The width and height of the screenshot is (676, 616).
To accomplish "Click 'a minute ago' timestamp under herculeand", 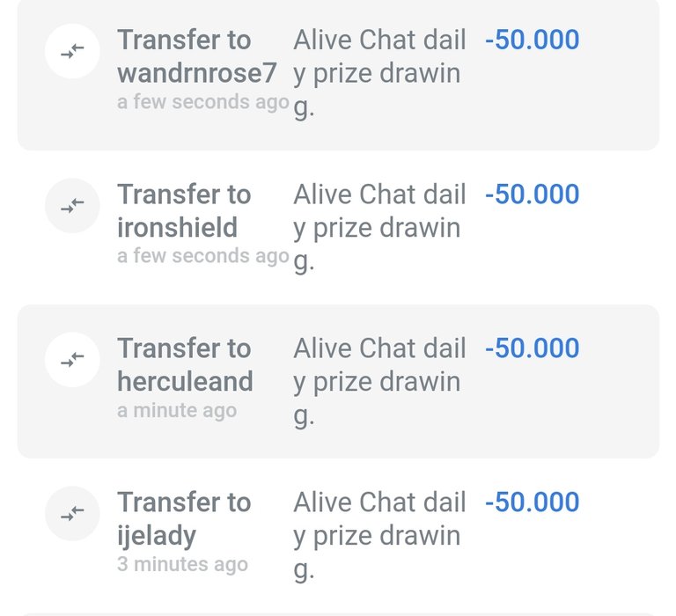I will pos(177,411).
